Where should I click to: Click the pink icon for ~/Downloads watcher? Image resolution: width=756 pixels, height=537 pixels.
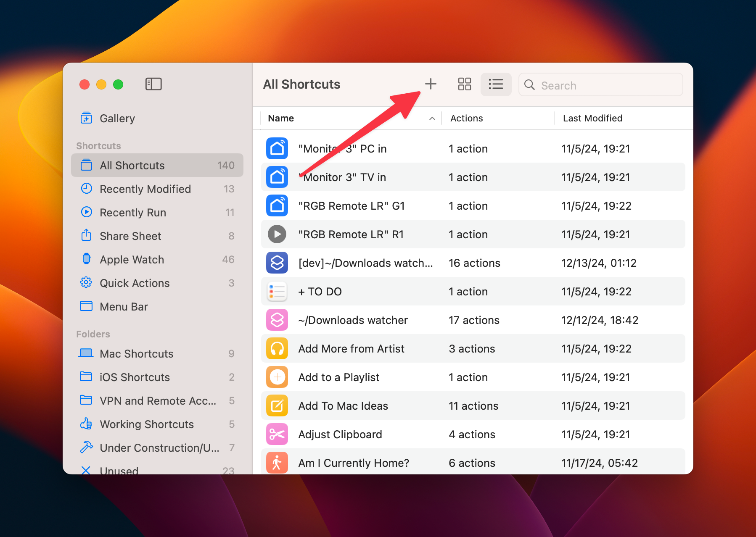point(277,320)
